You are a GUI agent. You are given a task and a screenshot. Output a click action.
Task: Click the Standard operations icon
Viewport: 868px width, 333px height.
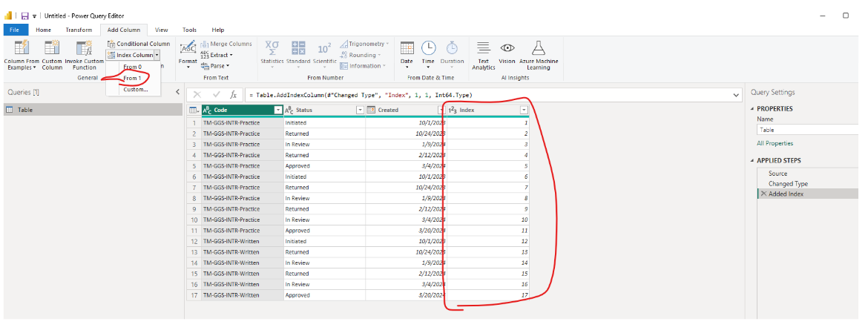[x=298, y=47]
